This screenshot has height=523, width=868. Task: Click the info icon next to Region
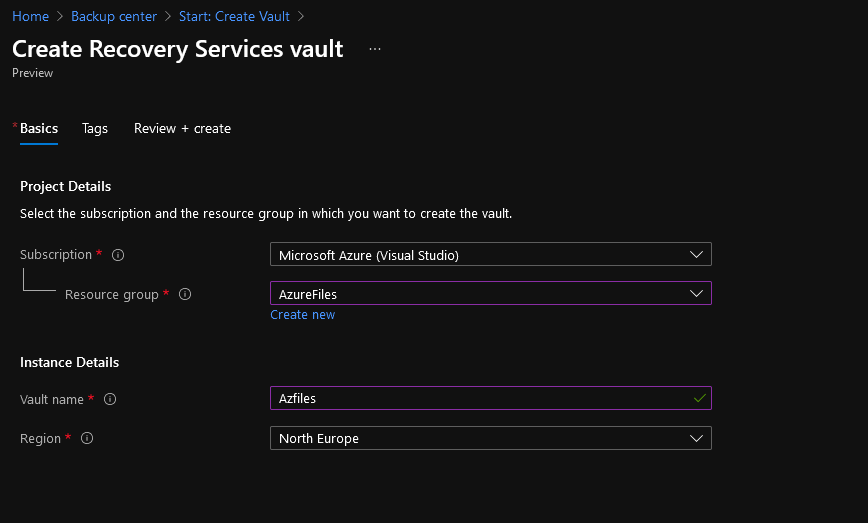tap(87, 439)
